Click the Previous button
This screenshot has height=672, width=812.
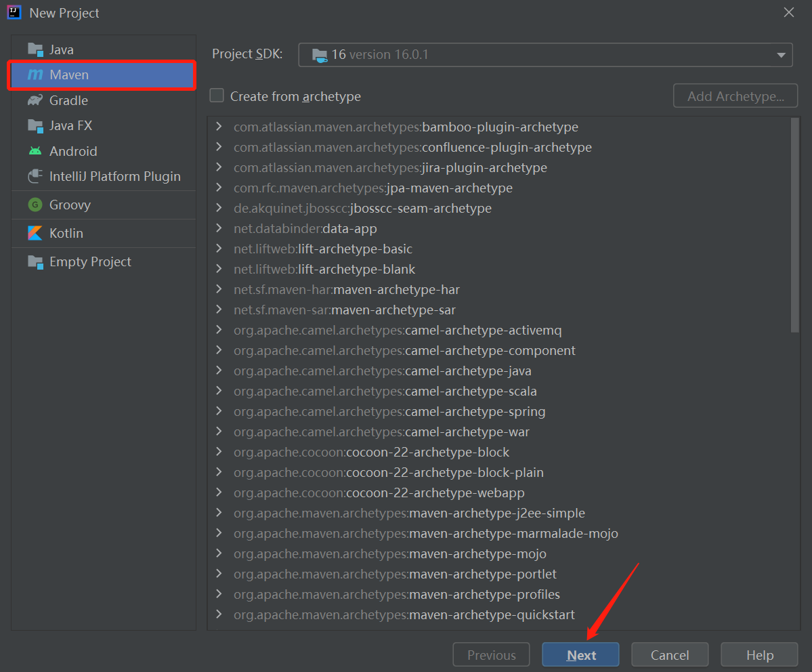(x=491, y=655)
